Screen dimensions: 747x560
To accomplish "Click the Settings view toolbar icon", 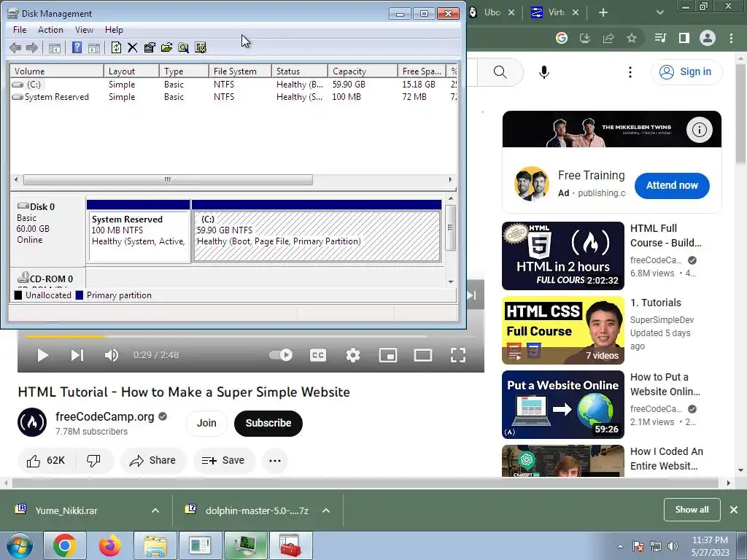I will coord(201,47).
